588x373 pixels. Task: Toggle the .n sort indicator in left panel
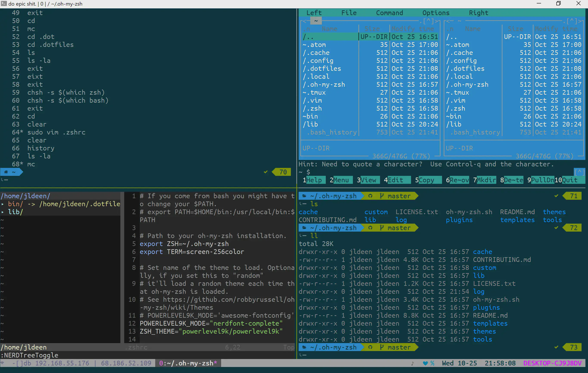306,29
